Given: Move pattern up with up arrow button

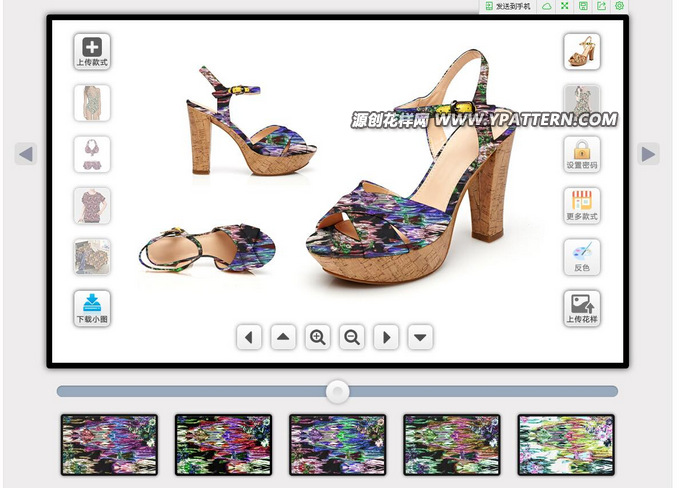Looking at the screenshot, I should [x=284, y=337].
